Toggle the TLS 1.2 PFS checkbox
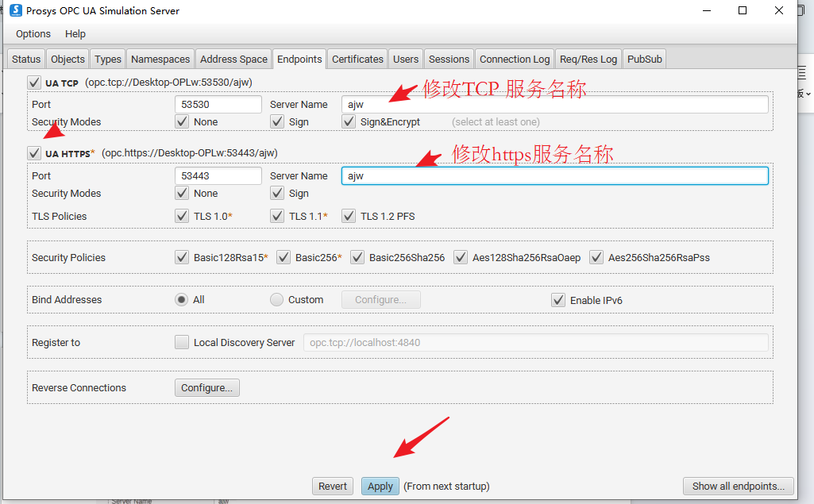Image resolution: width=814 pixels, height=504 pixels. tap(349, 216)
